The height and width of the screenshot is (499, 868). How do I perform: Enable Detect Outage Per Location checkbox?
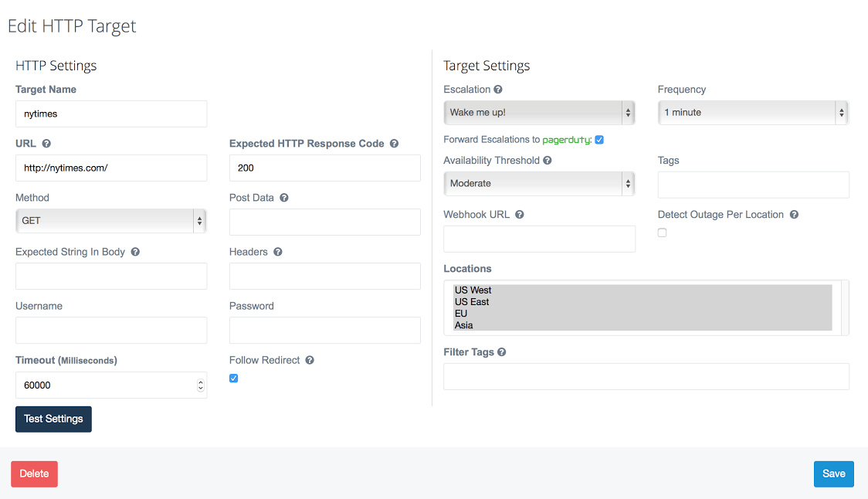pyautogui.click(x=663, y=233)
